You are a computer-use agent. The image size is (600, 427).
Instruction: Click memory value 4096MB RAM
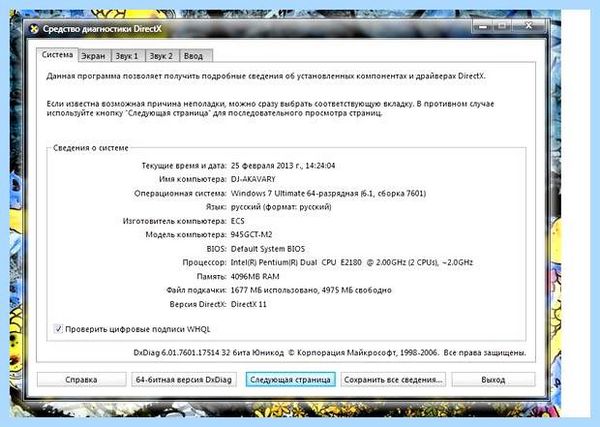point(255,276)
